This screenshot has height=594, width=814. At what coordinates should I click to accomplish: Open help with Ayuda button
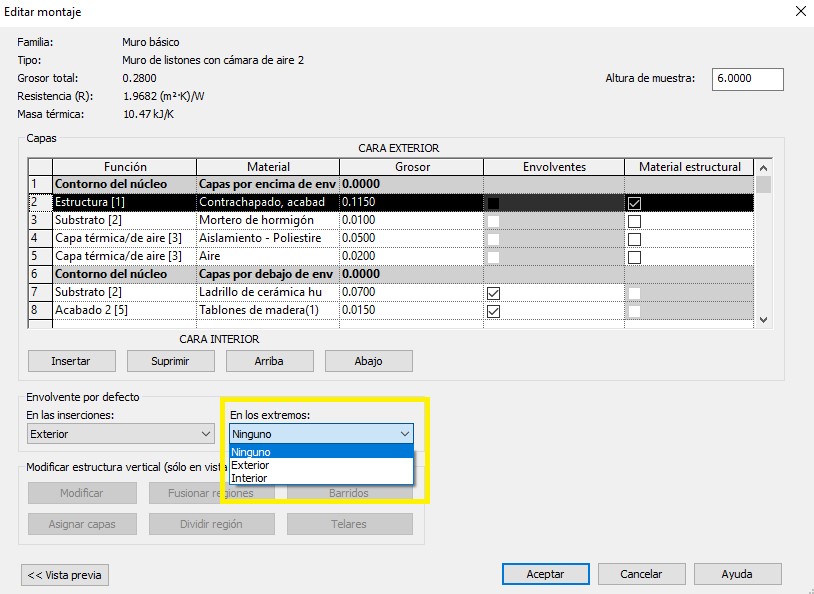click(x=736, y=574)
